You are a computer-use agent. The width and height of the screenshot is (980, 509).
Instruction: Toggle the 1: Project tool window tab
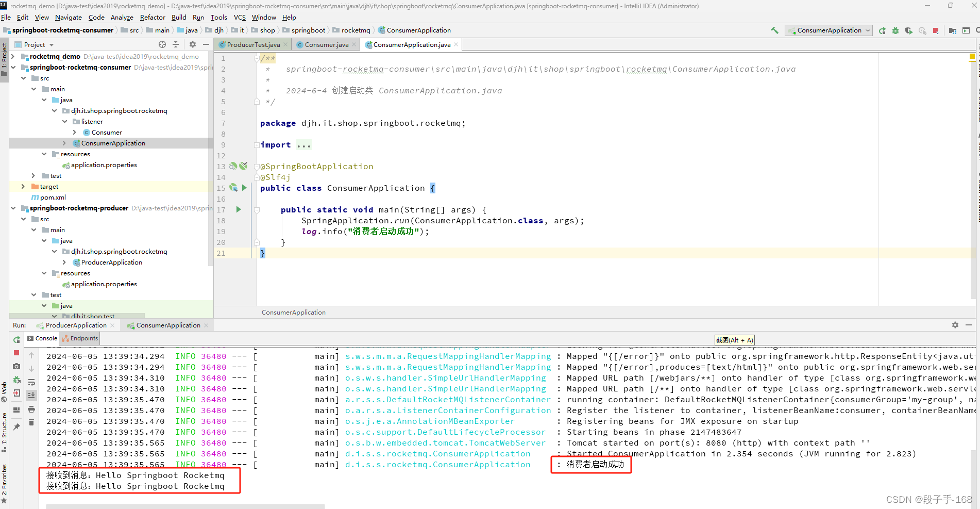4,59
